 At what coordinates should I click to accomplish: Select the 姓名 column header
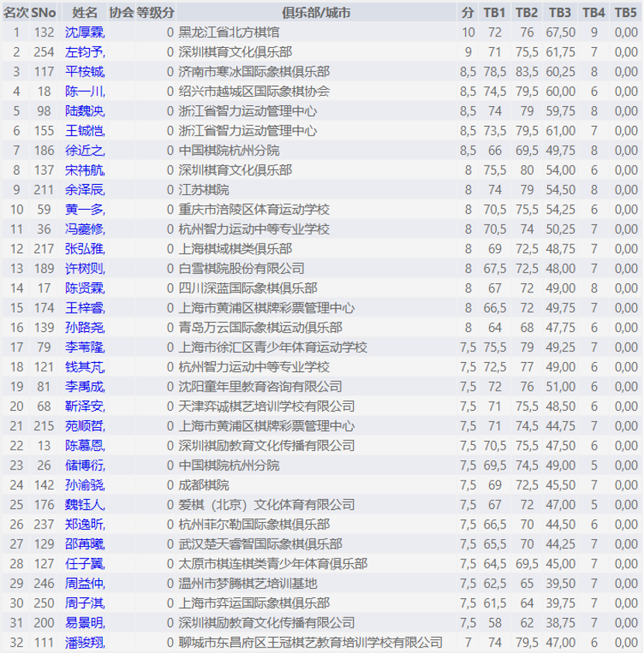pyautogui.click(x=85, y=12)
